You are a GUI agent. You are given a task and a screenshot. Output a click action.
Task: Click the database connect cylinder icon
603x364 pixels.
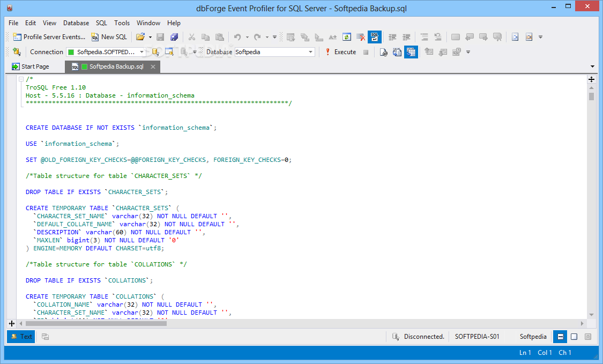(x=155, y=52)
